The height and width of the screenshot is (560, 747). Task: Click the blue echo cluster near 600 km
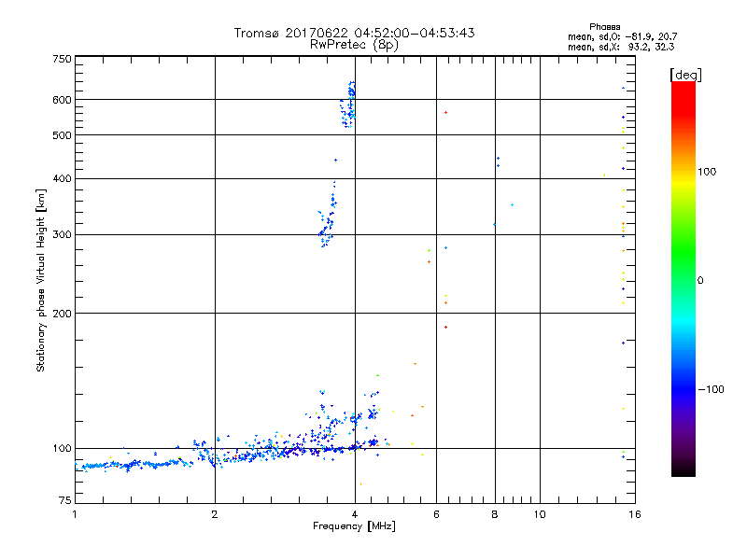(349, 103)
